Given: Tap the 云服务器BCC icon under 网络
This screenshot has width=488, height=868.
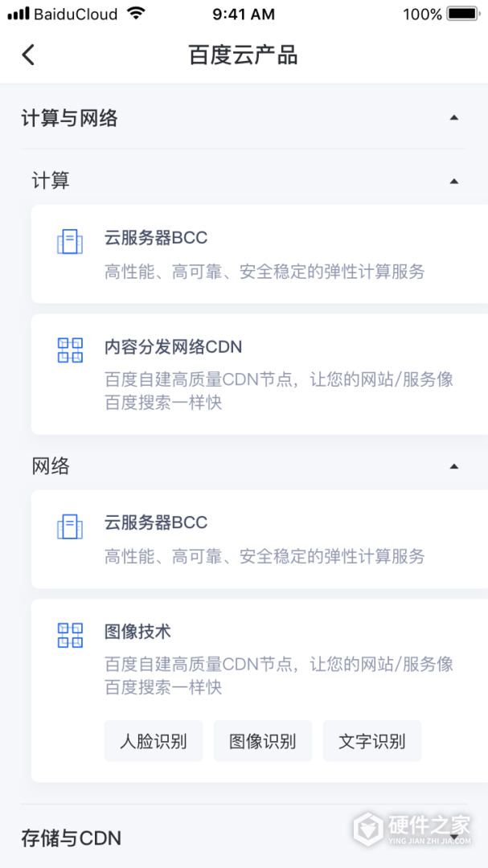Looking at the screenshot, I should click(70, 526).
